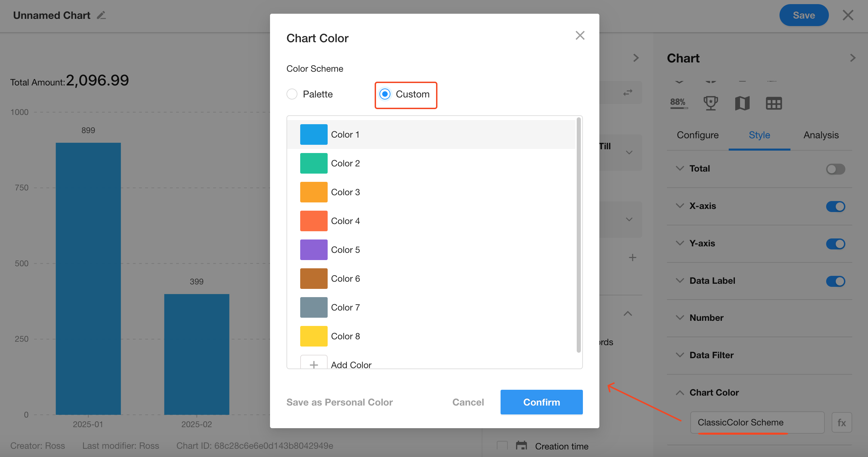Open the Analysis tab
This screenshot has width=868, height=457.
[x=821, y=135]
